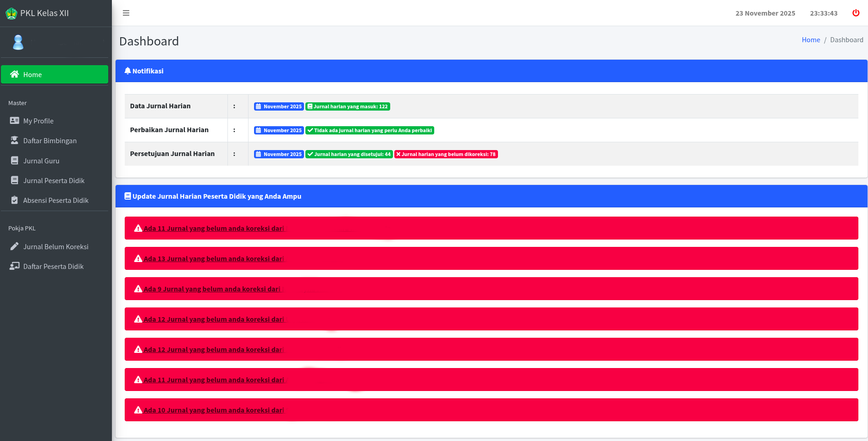The image size is (868, 441).
Task: Open the 'Ada 10 Jurnal' uncorrected alert link
Action: (214, 410)
